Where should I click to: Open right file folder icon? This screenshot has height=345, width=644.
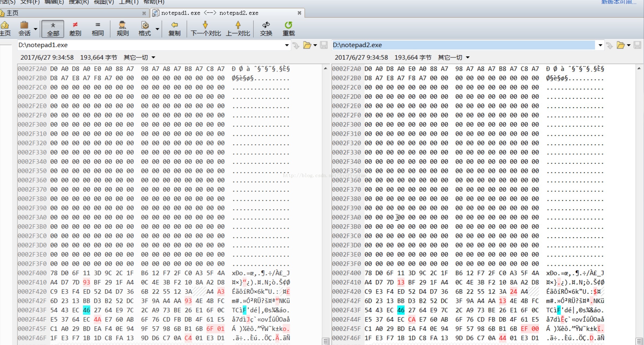[x=620, y=45]
